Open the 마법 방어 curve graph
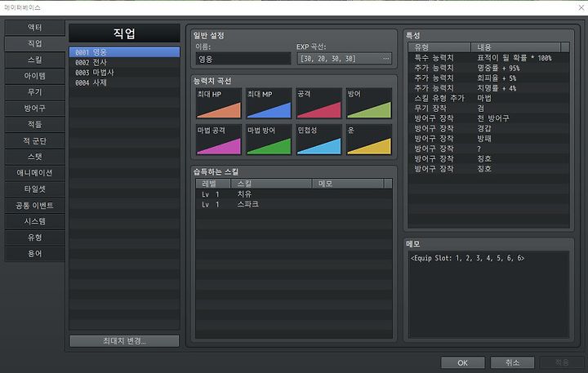This screenshot has width=588, height=373. pyautogui.click(x=269, y=140)
